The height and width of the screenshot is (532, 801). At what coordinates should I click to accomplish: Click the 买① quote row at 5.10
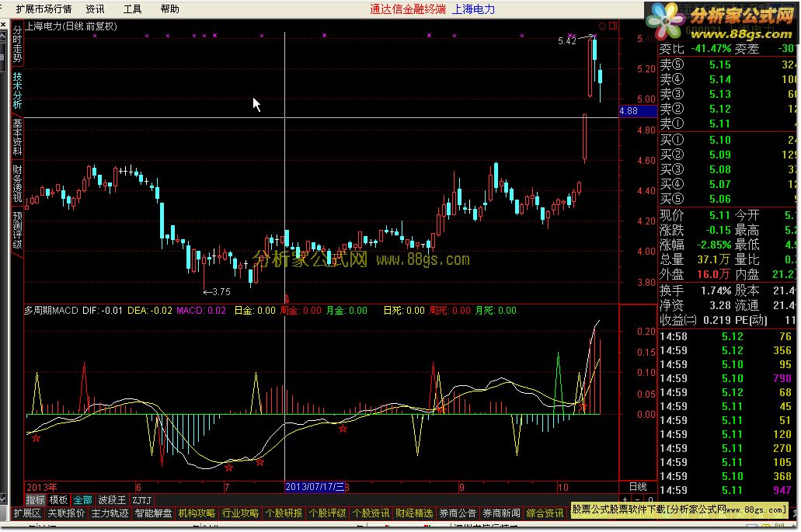click(727, 139)
